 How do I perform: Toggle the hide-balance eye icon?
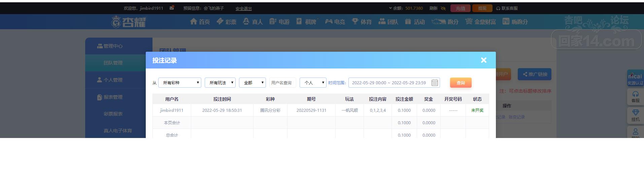[443, 8]
